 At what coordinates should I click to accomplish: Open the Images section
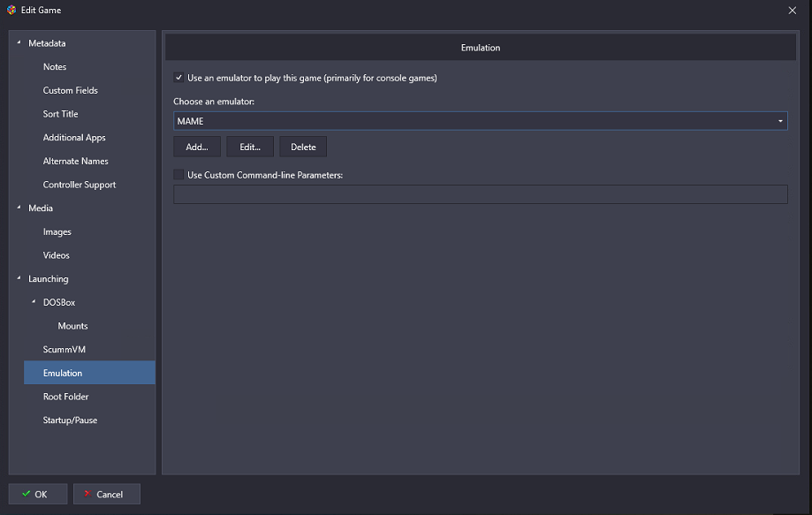point(57,231)
